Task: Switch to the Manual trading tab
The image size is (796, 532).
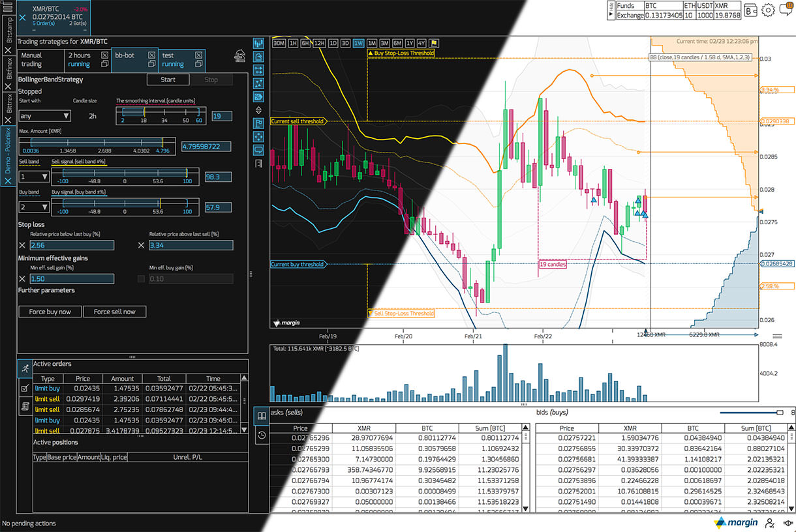Action: click(40, 60)
